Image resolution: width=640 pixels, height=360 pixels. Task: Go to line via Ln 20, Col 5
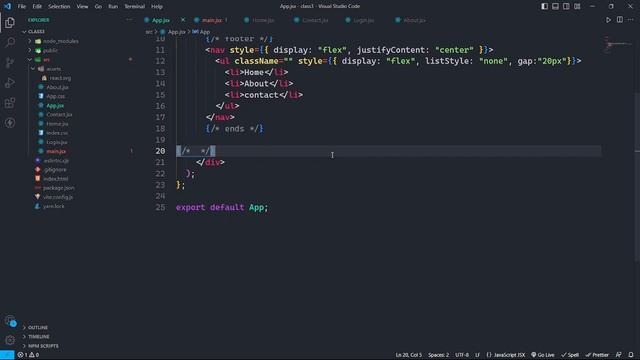point(409,355)
